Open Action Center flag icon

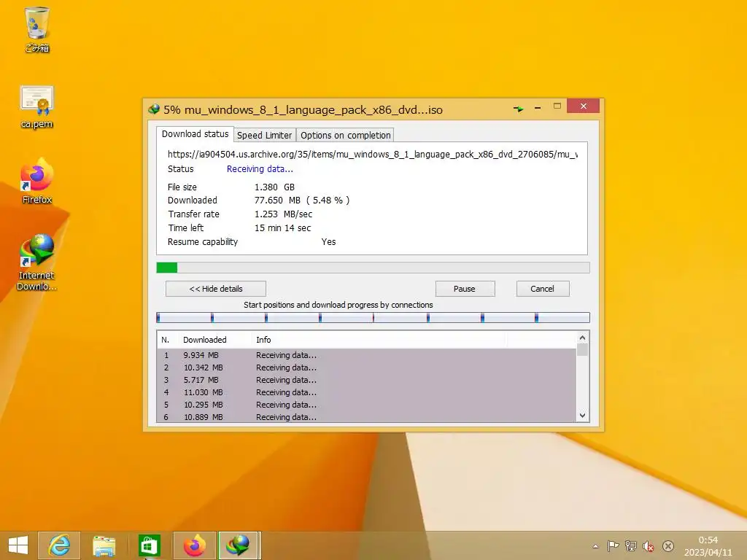click(613, 545)
